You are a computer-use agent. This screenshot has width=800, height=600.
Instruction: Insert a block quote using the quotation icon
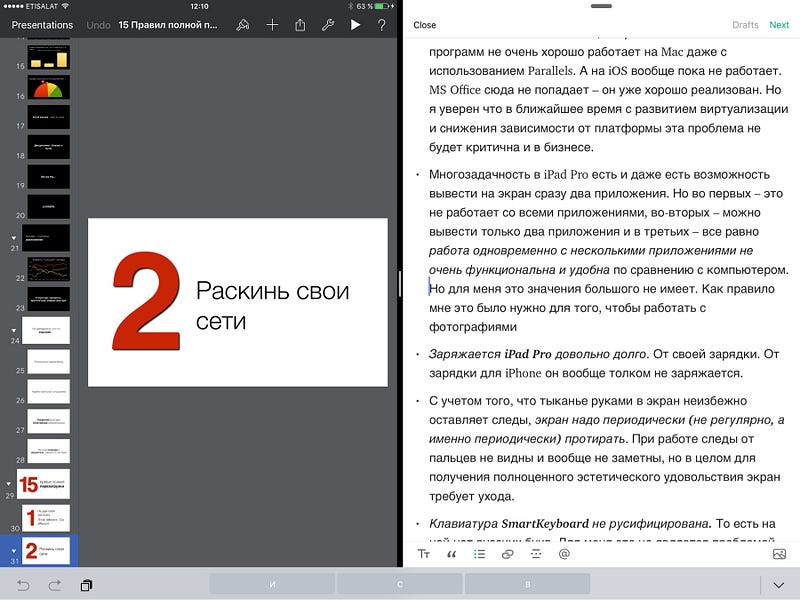tap(452, 554)
